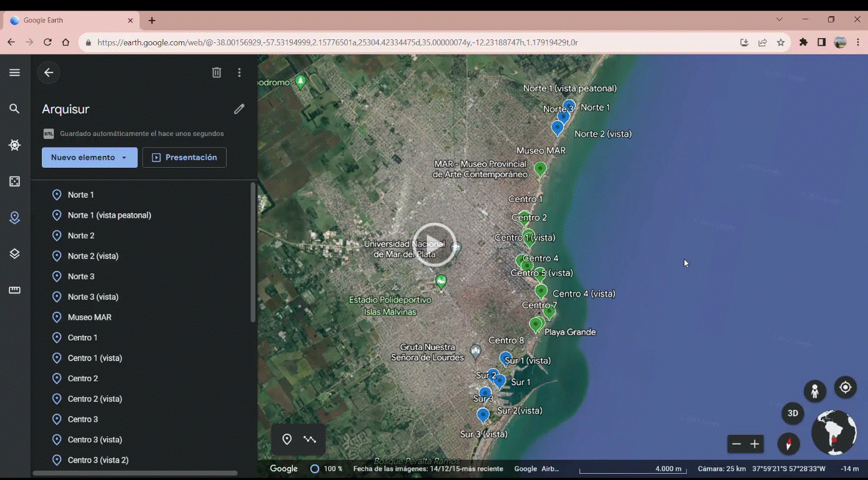Reload the page in Chrome
The height and width of the screenshot is (480, 868).
pyautogui.click(x=47, y=42)
